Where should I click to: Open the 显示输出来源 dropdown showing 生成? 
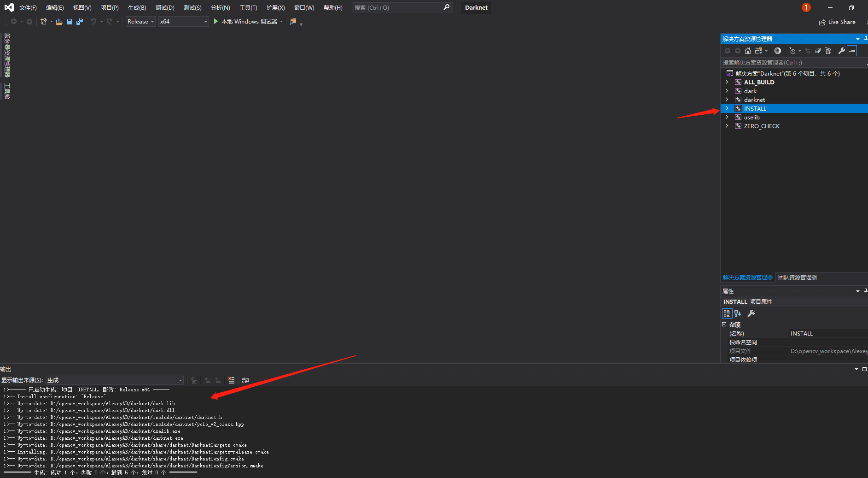click(x=115, y=380)
